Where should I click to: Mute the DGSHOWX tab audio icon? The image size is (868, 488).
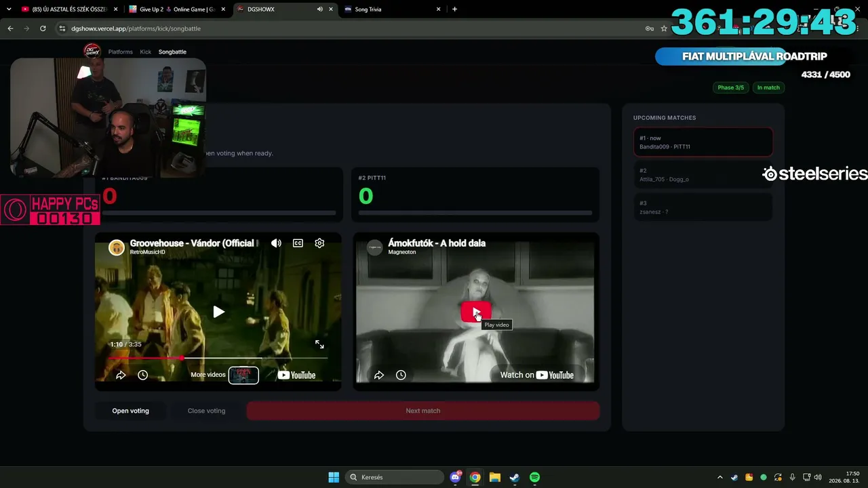click(x=319, y=9)
